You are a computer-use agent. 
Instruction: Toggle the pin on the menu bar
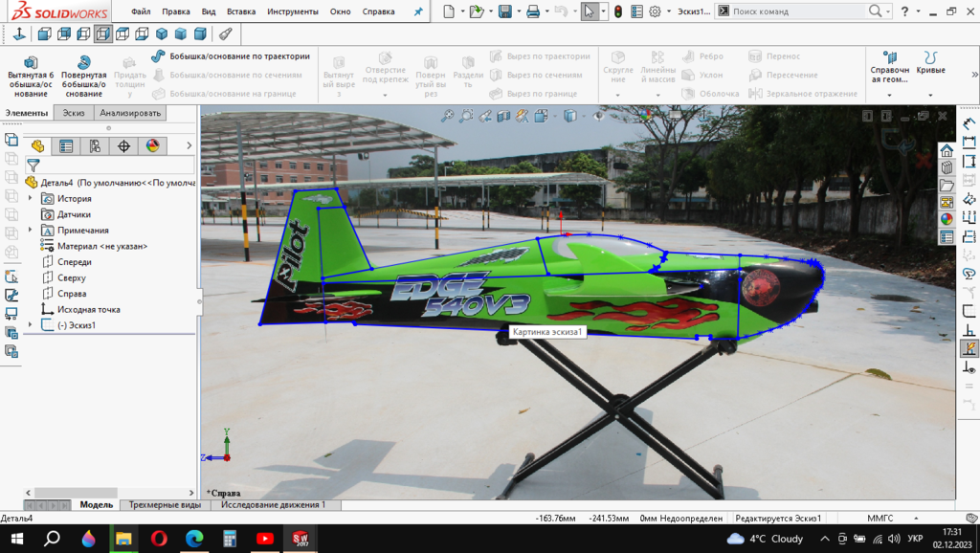coord(417,11)
